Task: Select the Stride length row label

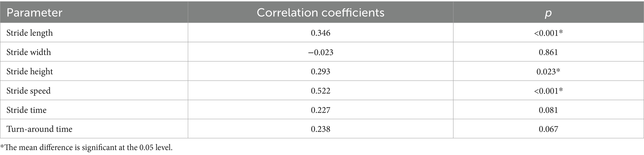Action: click(30, 33)
